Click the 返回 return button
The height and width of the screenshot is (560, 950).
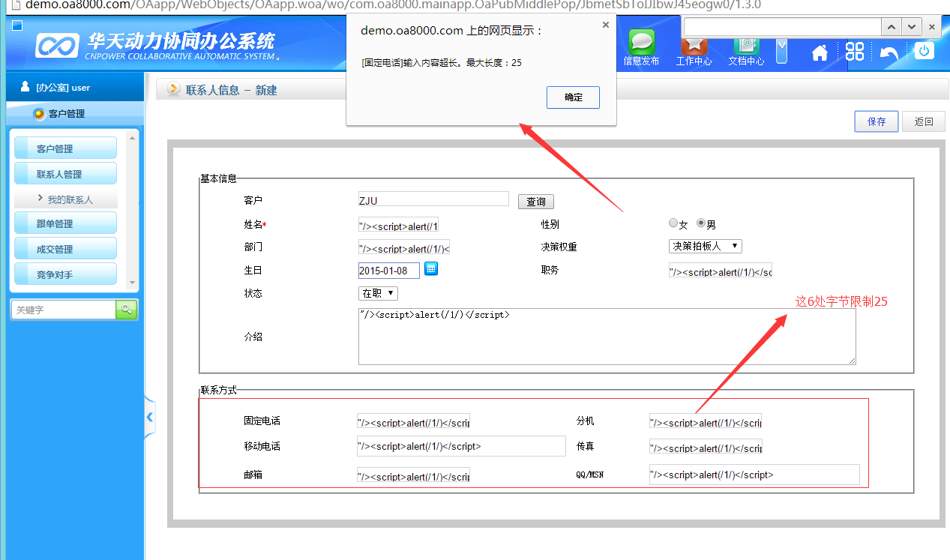924,121
